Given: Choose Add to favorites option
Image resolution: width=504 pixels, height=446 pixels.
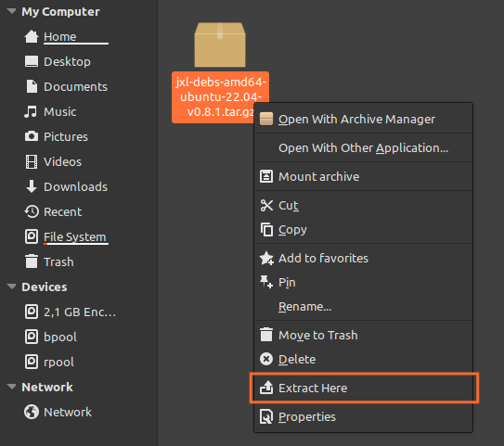Looking at the screenshot, I should pos(364,258).
